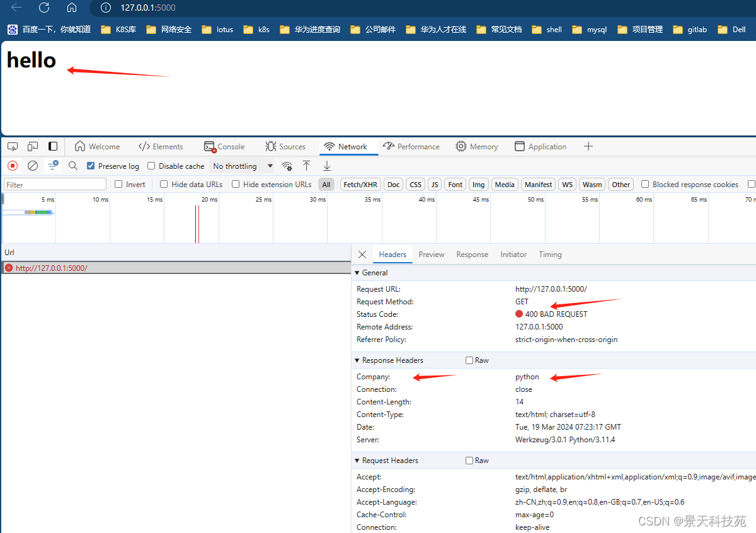Filter requests by Doc type
Image resolution: width=756 pixels, height=533 pixels.
click(x=394, y=185)
